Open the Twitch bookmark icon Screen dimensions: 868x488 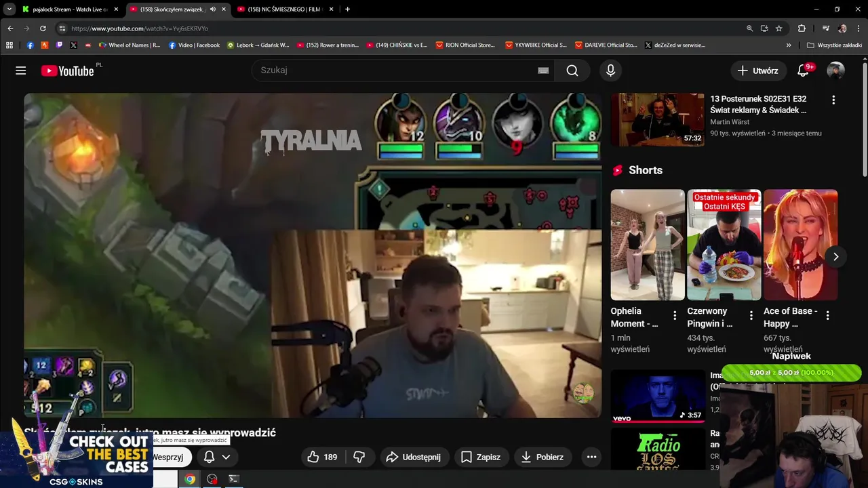[x=60, y=45]
